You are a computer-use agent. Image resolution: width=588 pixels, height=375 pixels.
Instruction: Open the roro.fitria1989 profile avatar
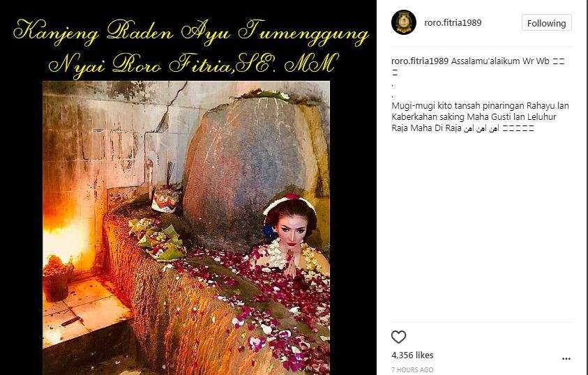point(403,22)
